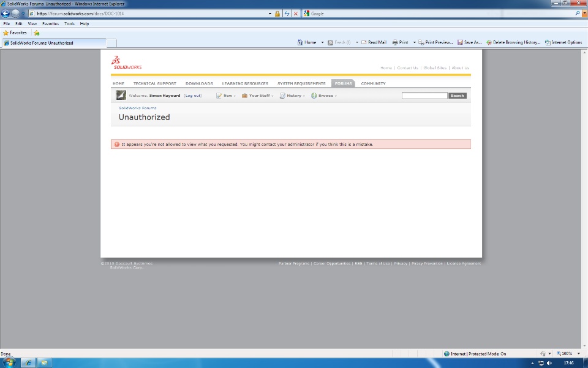
Task: Open the address bar dropdown arrow
Action: (270, 13)
